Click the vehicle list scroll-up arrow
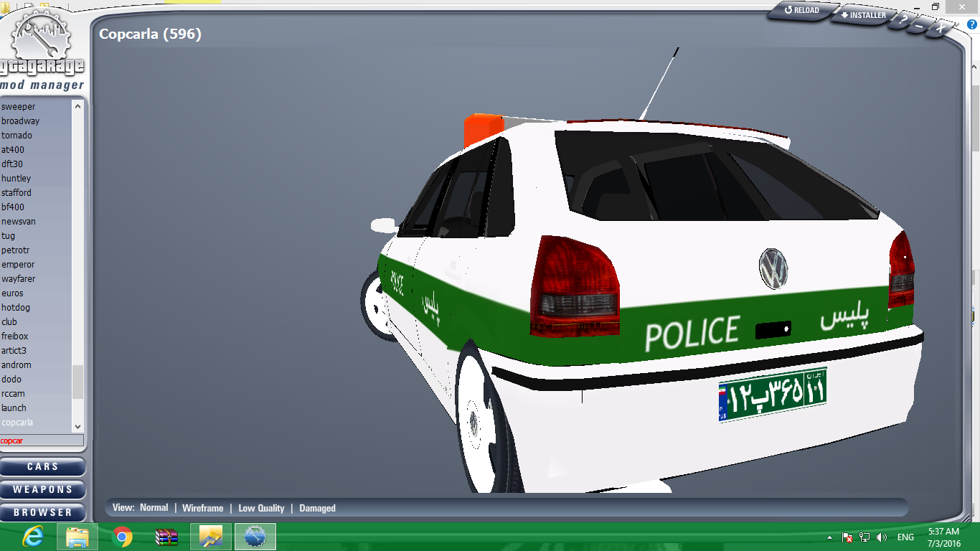The image size is (980, 551). [78, 106]
